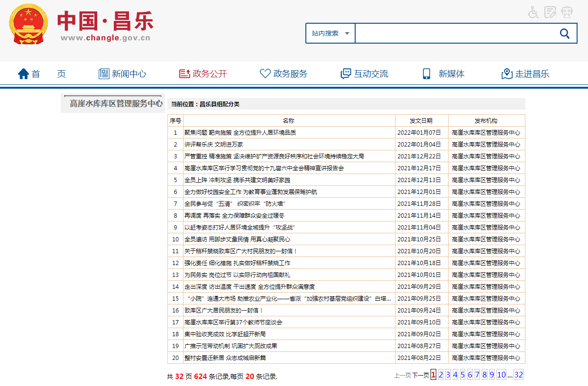This screenshot has width=588, height=386.
Task: Click the magnifying glass search button
Action: tap(564, 33)
